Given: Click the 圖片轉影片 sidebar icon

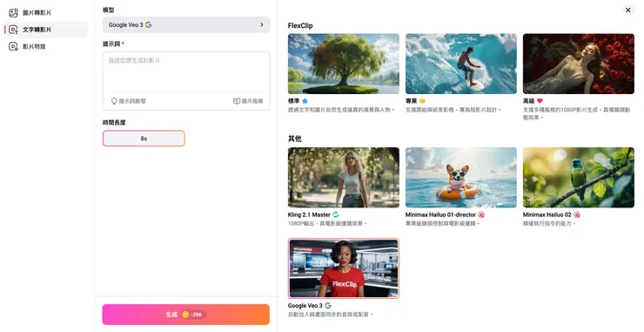Looking at the screenshot, I should click(x=14, y=13).
